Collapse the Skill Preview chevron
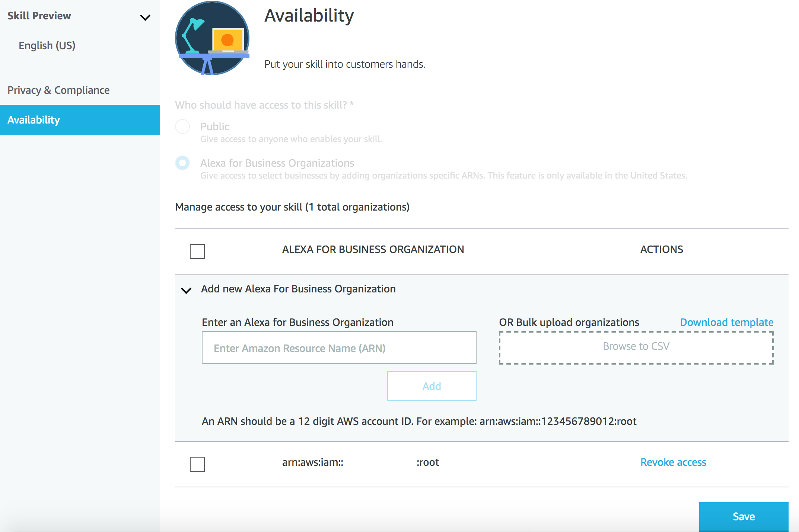Screen dimensions: 799x532 (145, 17)
